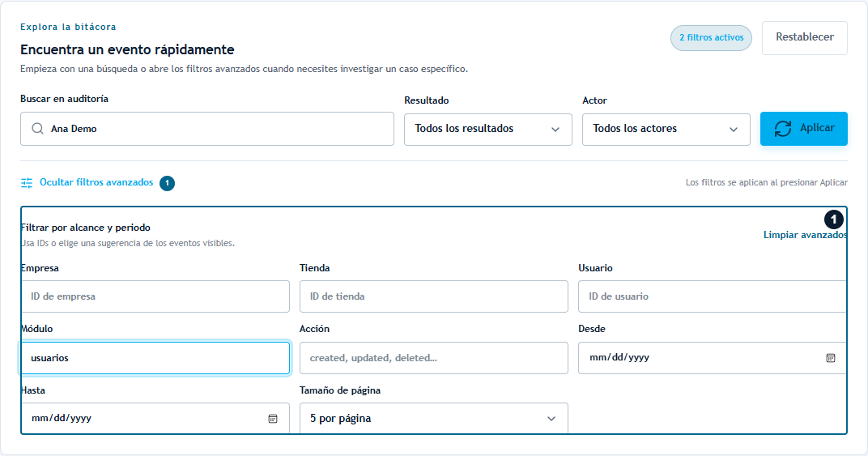868x456 pixels.
Task: Click the advanced filters count badge
Action: coord(167,183)
